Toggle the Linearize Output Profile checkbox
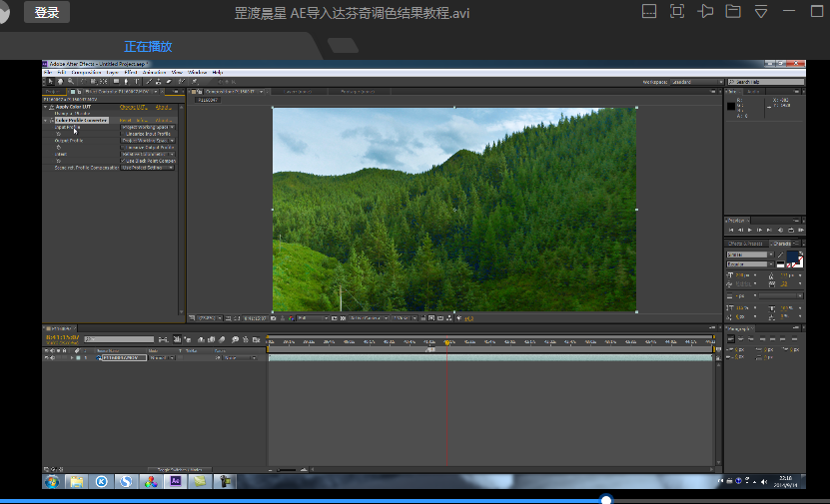The width and height of the screenshot is (830, 504). coord(122,148)
